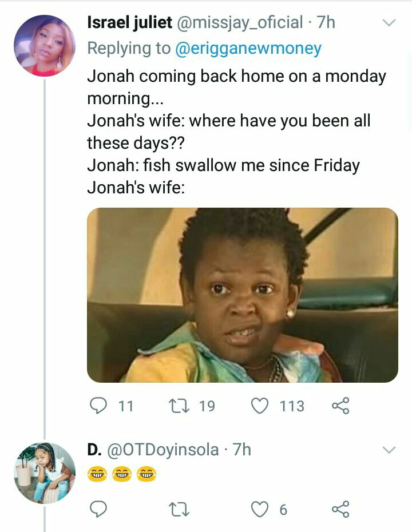
Task: Open the Jonah tweet text
Action: tap(229, 132)
